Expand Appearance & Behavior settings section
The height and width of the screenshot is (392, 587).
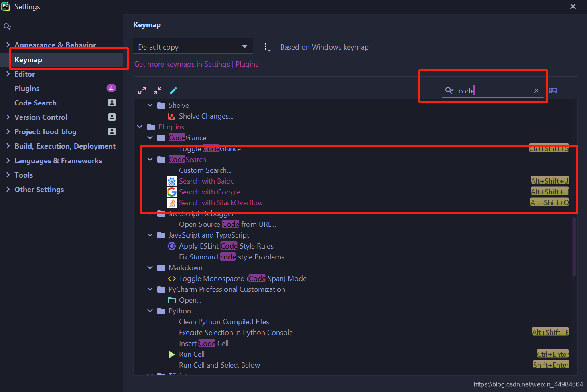[x=8, y=45]
